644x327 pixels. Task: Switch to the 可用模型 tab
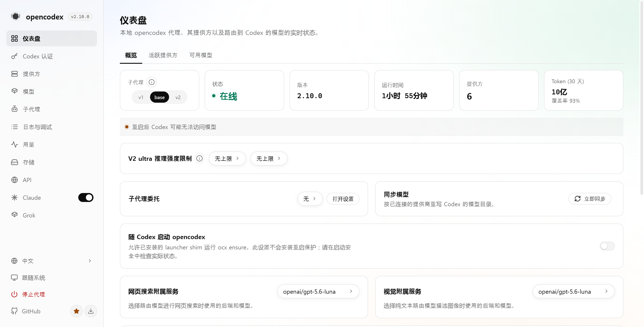(201, 55)
